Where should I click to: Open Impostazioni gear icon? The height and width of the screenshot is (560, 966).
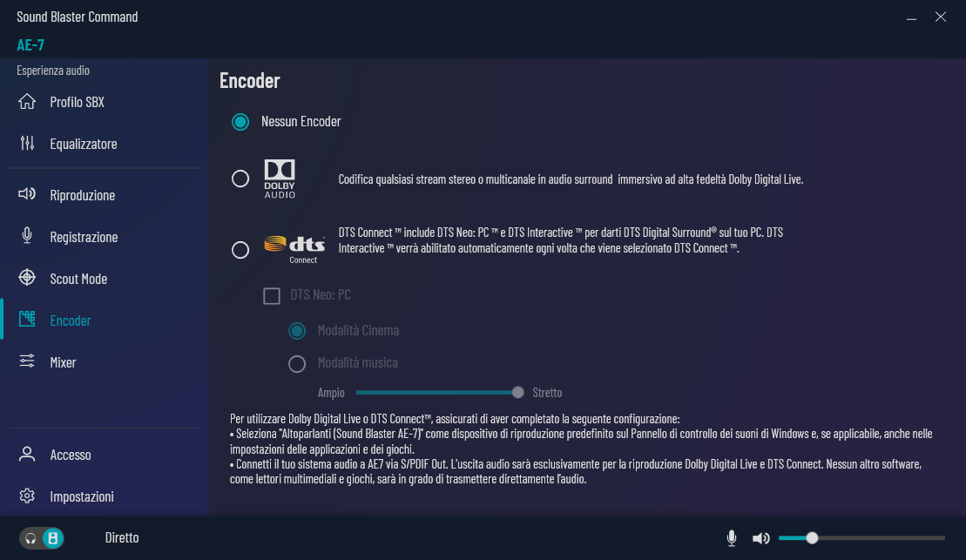point(27,496)
